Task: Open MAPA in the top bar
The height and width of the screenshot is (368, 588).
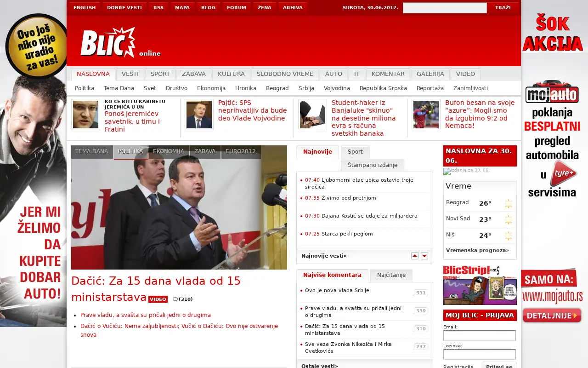Action: (x=182, y=8)
